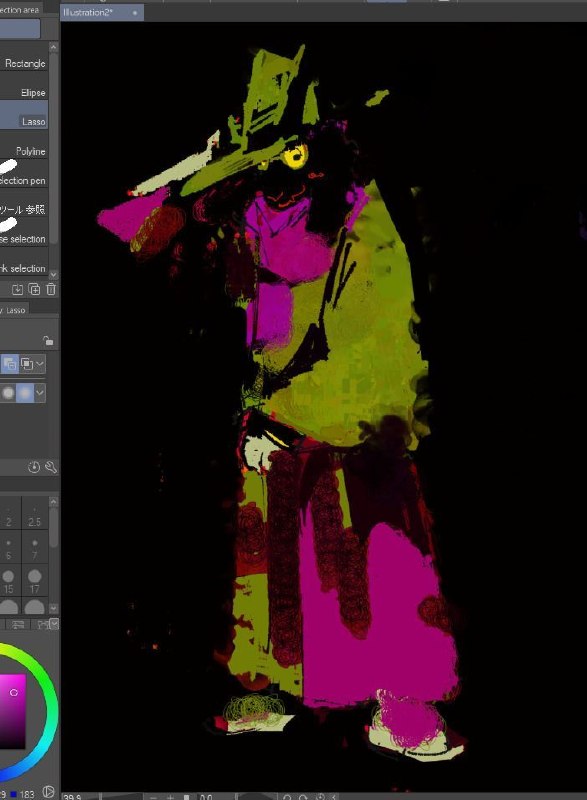Screen dimensions: 587x800
Task: Choose the Rectangle selection sub tool
Action: (23, 63)
